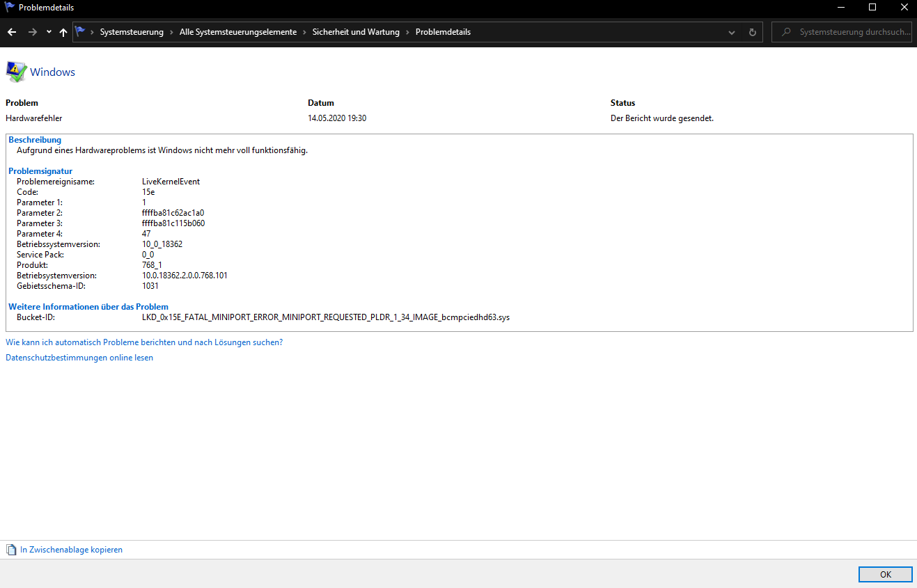Click the LiveKernelEvent value

pos(171,182)
